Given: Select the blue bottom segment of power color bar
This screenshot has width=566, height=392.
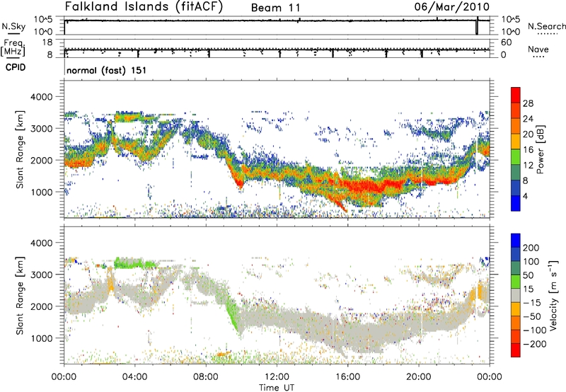Looking at the screenshot, I should coord(516,203).
